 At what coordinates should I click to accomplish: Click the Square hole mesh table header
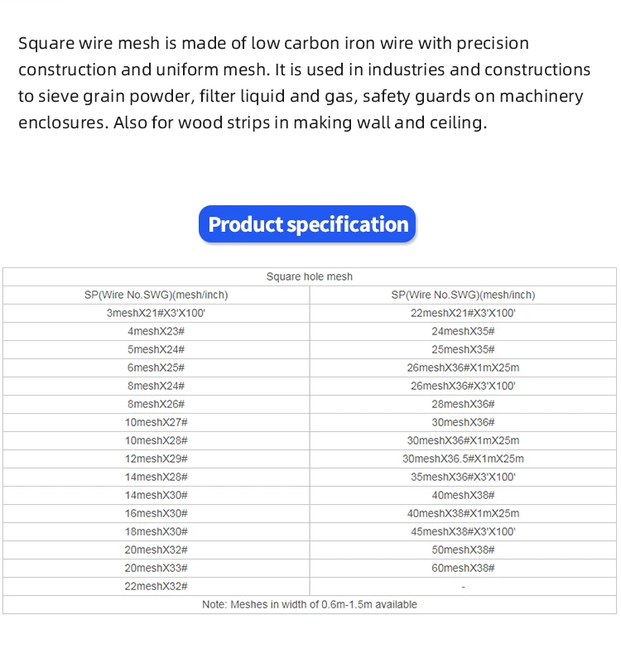pos(309,276)
